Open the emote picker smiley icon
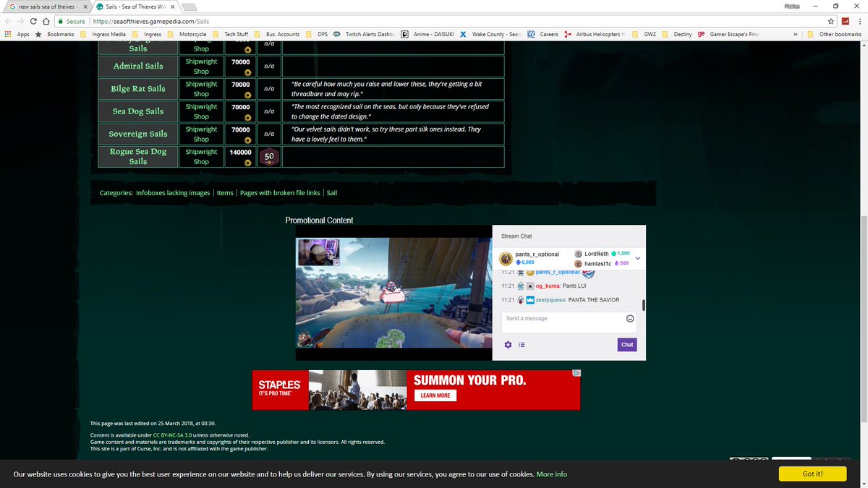 coord(630,319)
